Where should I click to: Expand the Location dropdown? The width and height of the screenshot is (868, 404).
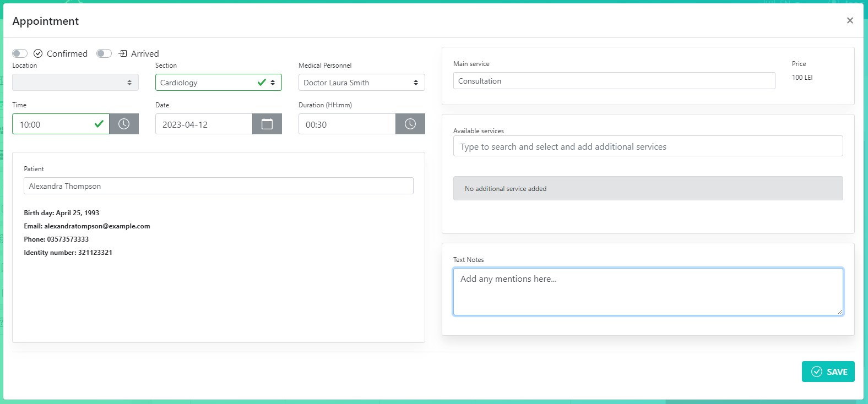tap(75, 83)
